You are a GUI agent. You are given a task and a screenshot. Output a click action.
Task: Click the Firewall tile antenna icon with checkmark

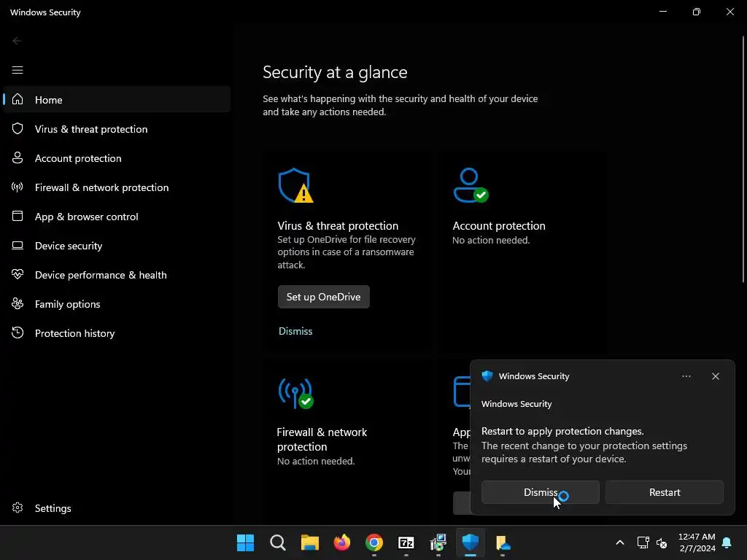(x=296, y=393)
